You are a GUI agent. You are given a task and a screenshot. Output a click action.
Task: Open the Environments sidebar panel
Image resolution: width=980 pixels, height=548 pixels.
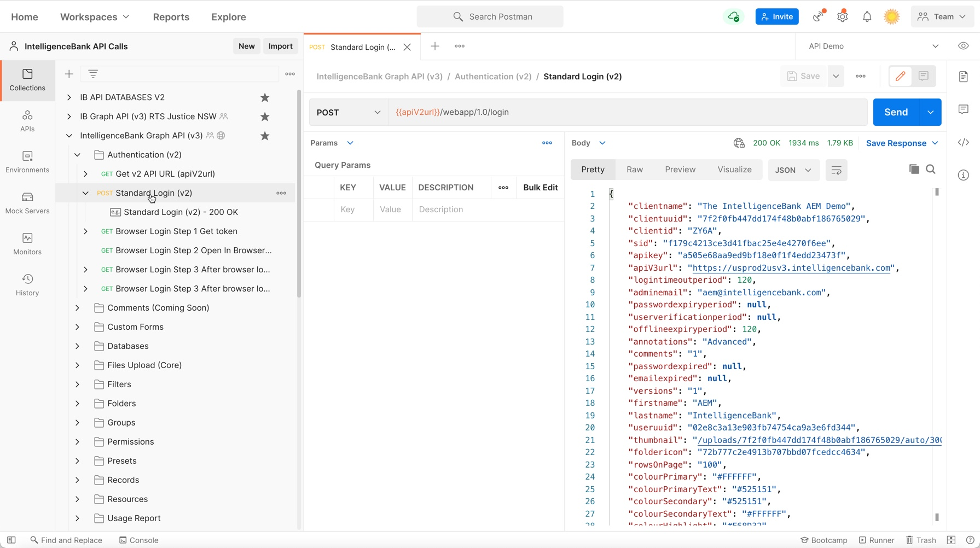tap(27, 162)
